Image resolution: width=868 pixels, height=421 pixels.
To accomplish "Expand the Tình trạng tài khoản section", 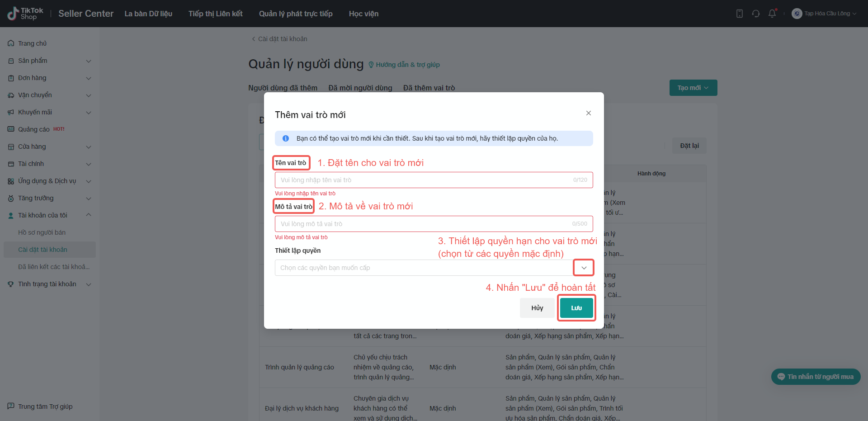I will pyautogui.click(x=89, y=284).
